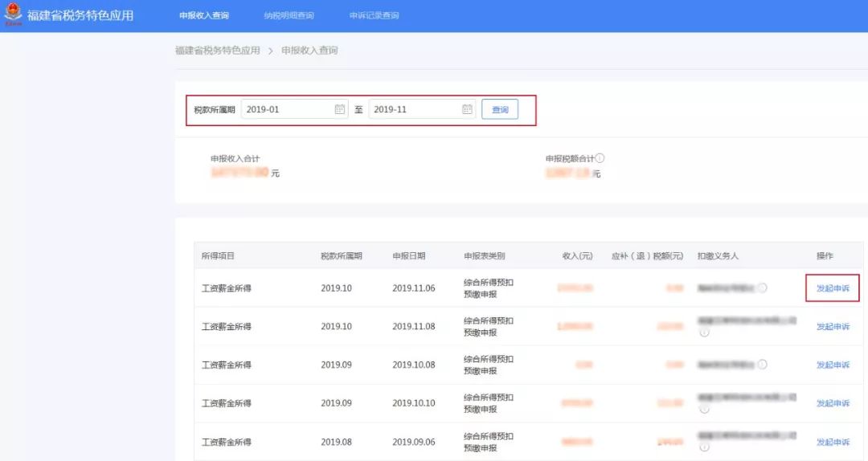Click the 申报收入合计 label
Viewport: 868px width, 461px height.
[x=235, y=158]
